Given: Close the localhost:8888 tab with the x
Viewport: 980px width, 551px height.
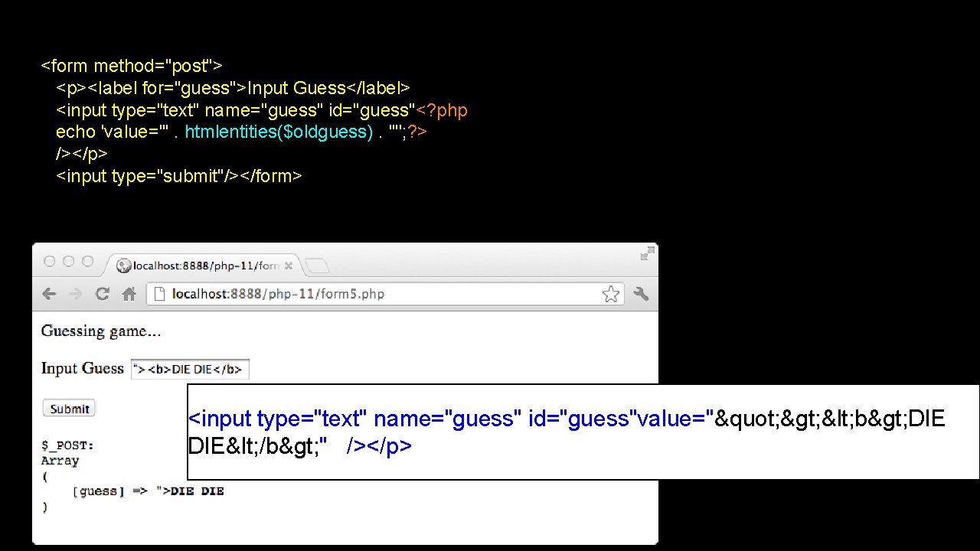Looking at the screenshot, I should [x=289, y=266].
